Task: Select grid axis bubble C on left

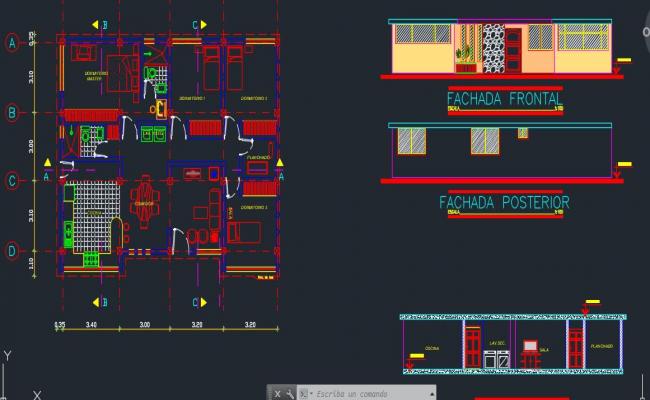Action: coord(12,181)
